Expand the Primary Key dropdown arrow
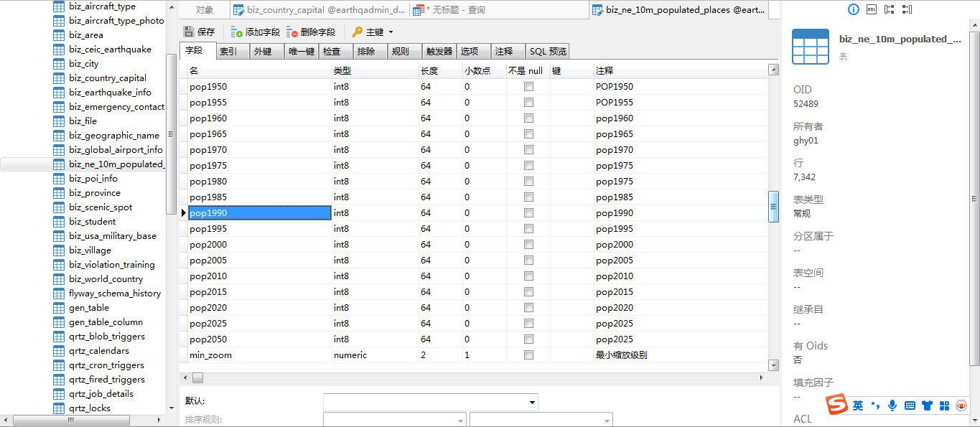Image resolution: width=980 pixels, height=427 pixels. (391, 32)
